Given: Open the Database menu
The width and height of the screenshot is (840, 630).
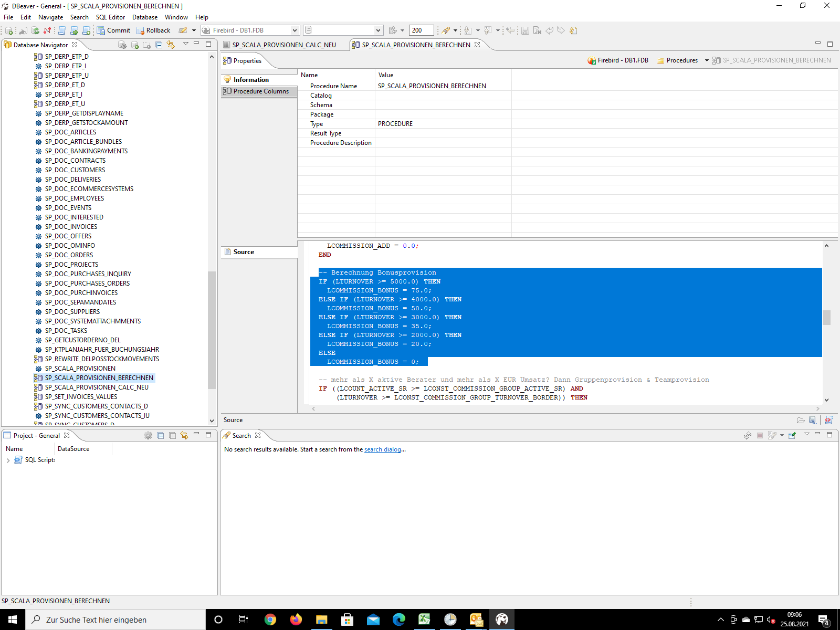Looking at the screenshot, I should pyautogui.click(x=145, y=17).
